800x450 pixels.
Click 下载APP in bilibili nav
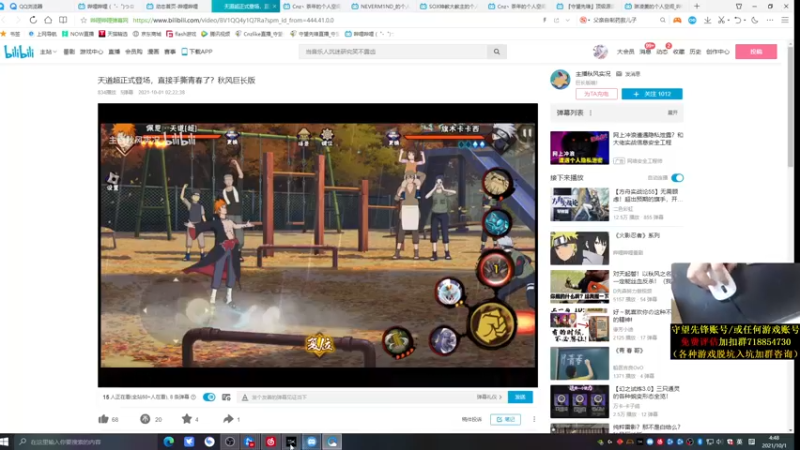click(x=197, y=52)
